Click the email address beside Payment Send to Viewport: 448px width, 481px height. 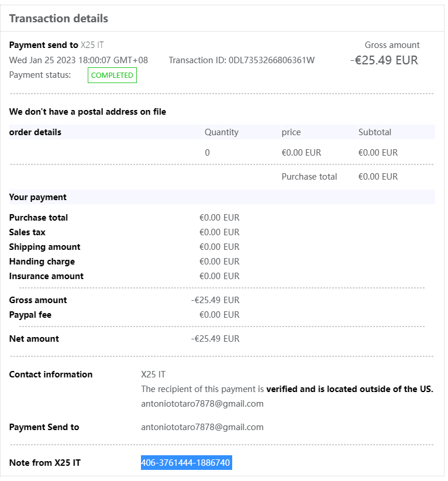202,427
